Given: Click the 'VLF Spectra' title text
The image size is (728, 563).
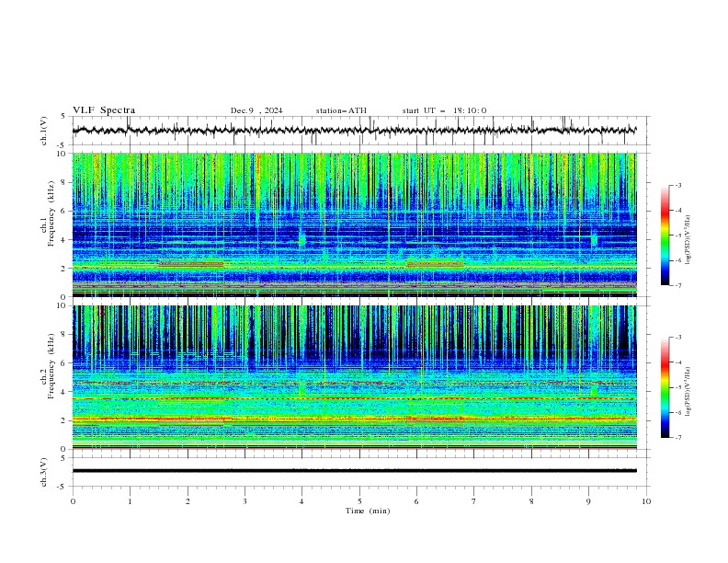Looking at the screenshot, I should pyautogui.click(x=104, y=110).
